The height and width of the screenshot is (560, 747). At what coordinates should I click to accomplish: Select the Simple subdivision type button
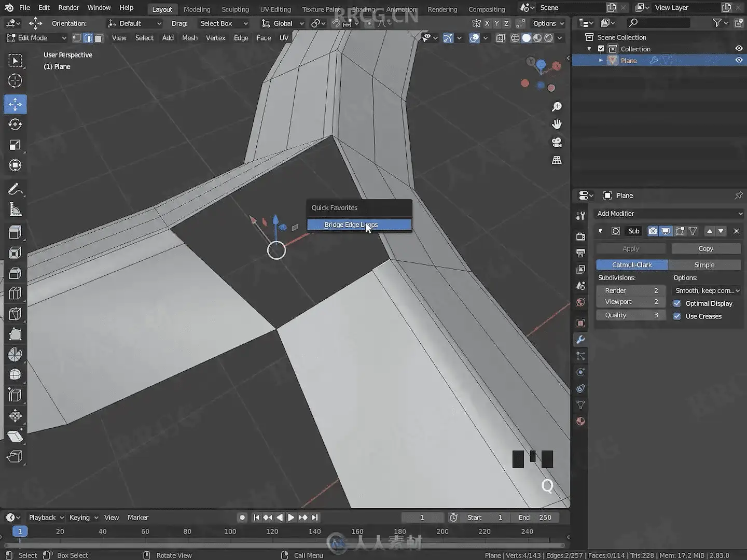click(x=704, y=265)
